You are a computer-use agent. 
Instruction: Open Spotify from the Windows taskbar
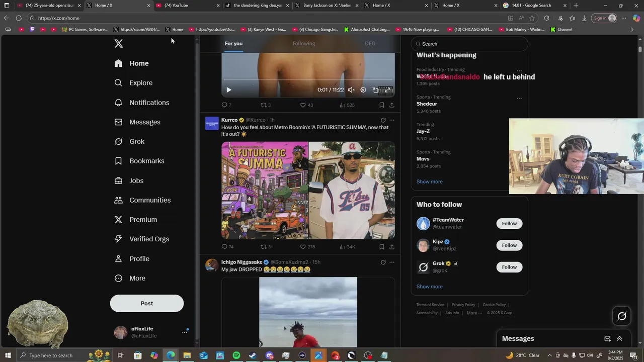(236, 355)
